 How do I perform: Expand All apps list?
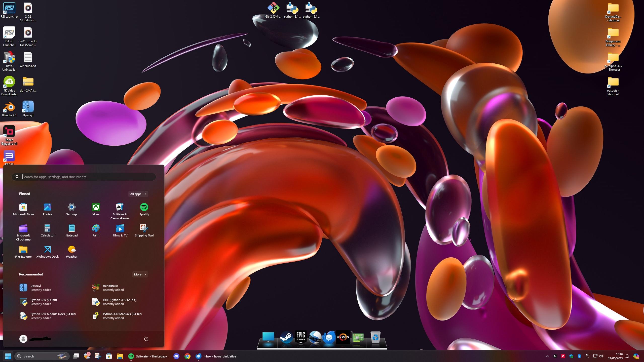(138, 194)
